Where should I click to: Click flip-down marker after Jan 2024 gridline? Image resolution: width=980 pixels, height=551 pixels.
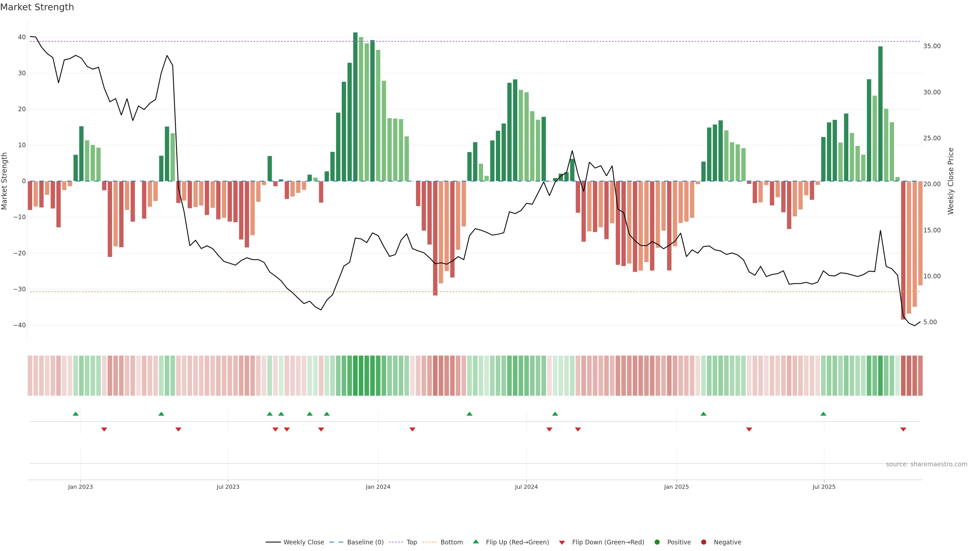tap(412, 429)
